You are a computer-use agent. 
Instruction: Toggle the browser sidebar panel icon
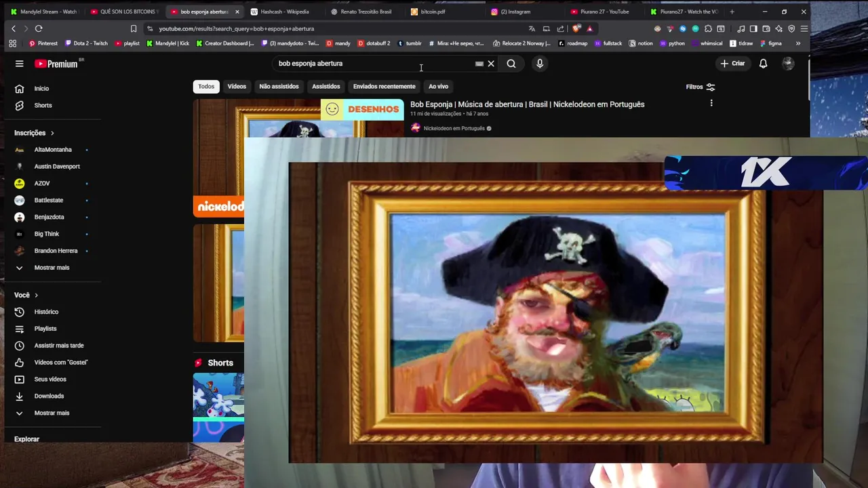click(x=753, y=28)
